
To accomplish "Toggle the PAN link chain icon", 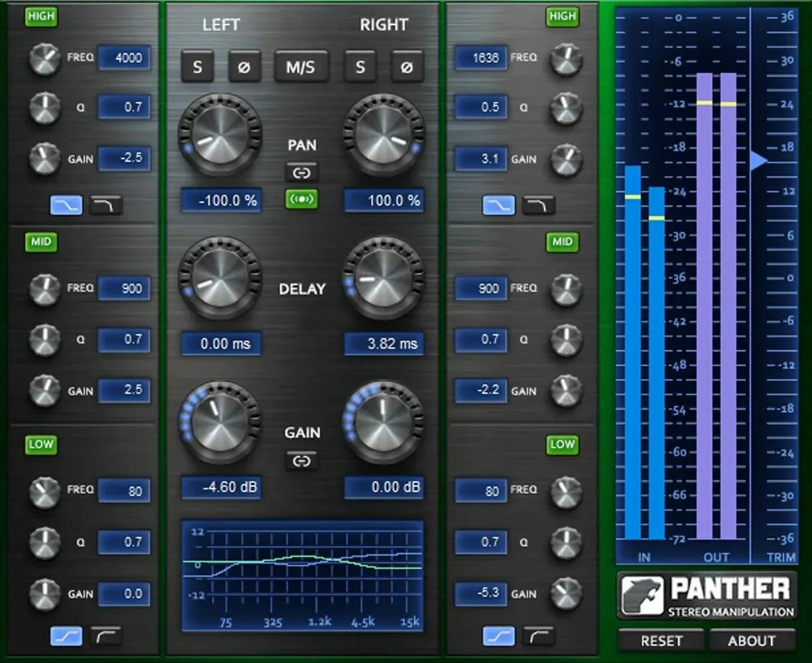I will pos(302,173).
